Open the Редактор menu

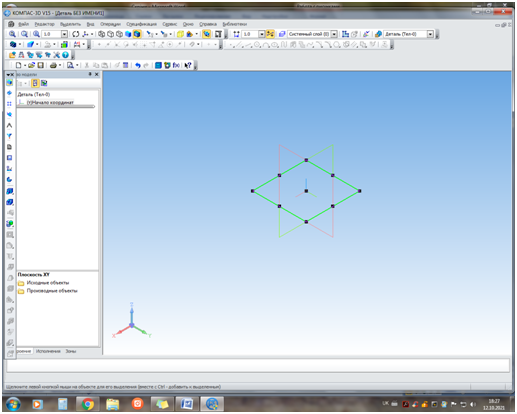(x=44, y=24)
